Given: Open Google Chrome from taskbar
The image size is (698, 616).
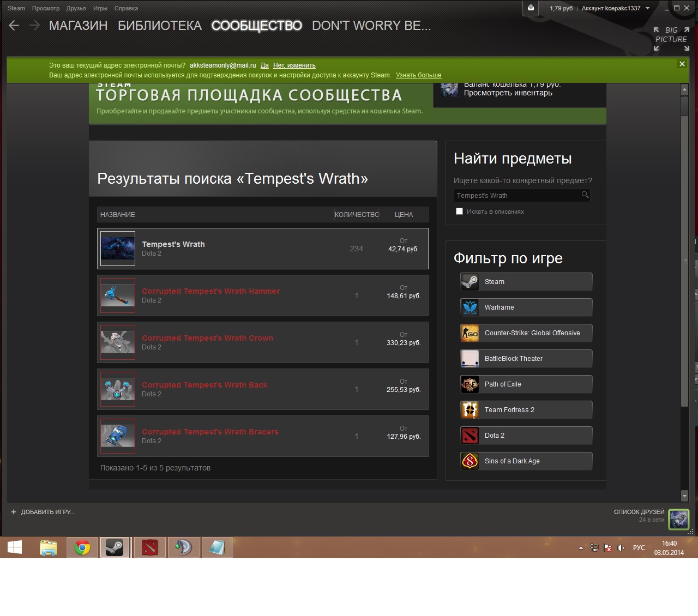Looking at the screenshot, I should coord(82,547).
